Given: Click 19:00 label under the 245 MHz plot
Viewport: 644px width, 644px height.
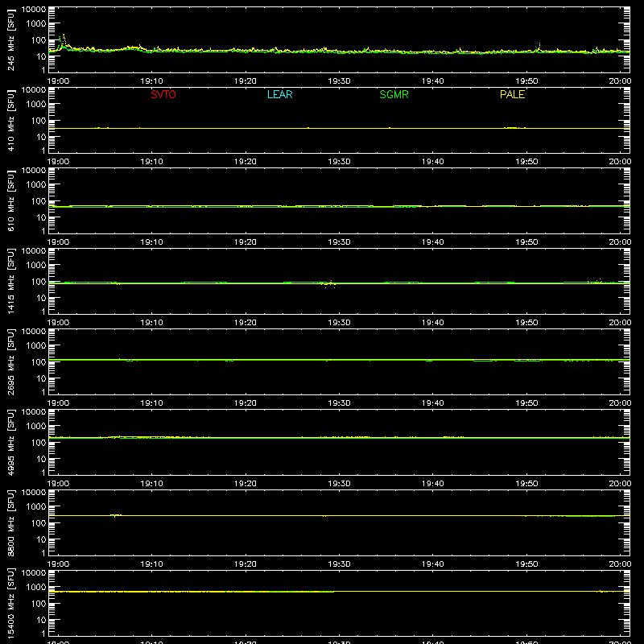Looking at the screenshot, I should coord(58,81).
